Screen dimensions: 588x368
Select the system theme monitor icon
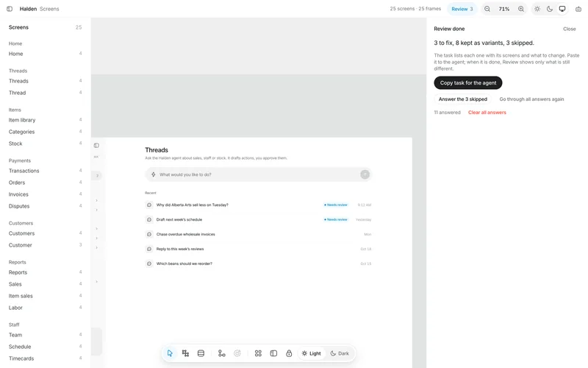(562, 9)
